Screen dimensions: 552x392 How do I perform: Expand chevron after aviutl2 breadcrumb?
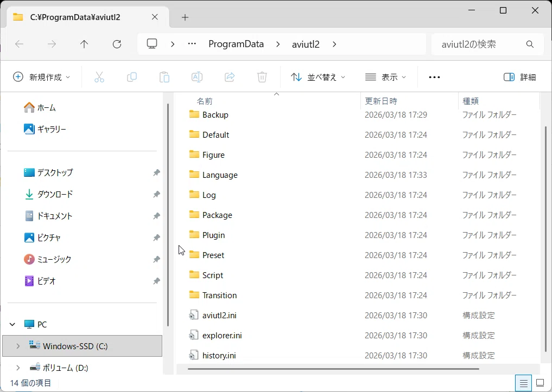pos(334,44)
